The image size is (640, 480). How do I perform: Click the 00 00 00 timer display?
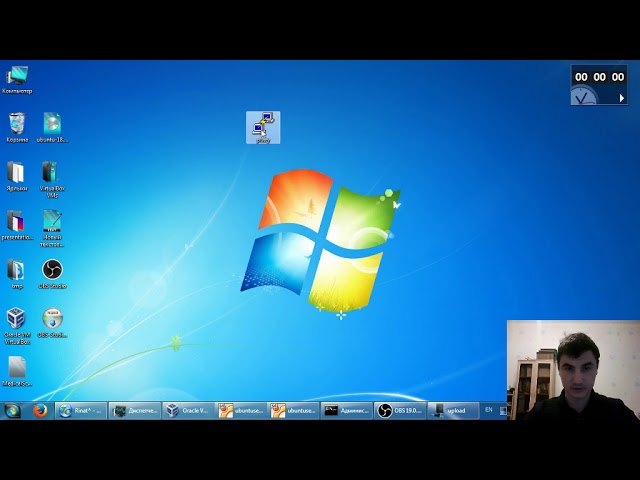click(x=599, y=77)
